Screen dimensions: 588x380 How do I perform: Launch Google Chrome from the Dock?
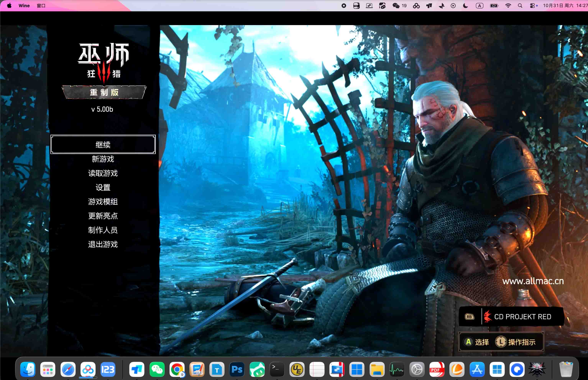[177, 369]
